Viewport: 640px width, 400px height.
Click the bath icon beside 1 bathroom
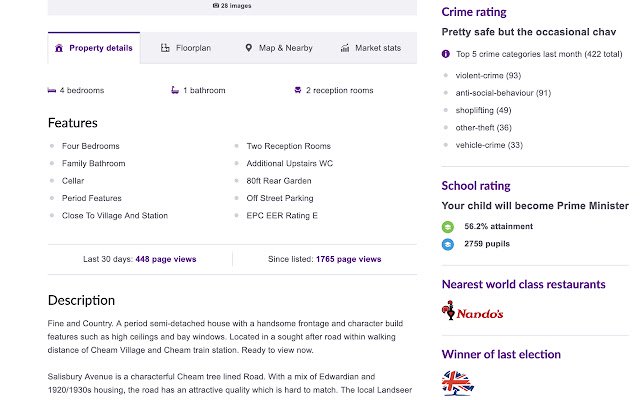pyautogui.click(x=175, y=90)
